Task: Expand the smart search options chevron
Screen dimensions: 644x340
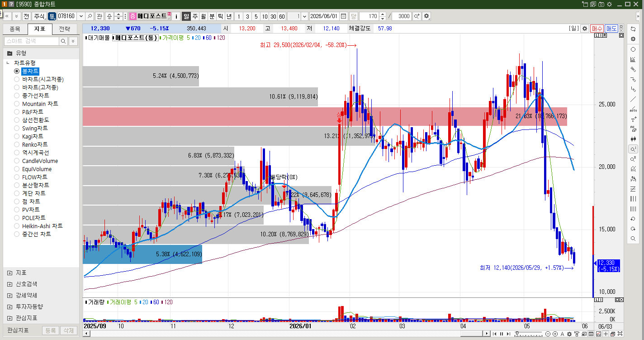Action: click(x=73, y=41)
